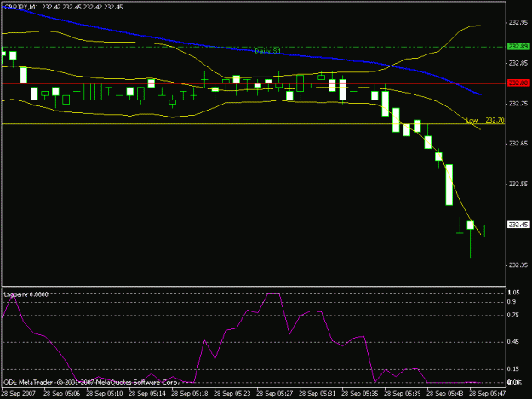Click the 28 Sep 05:10 time label
Image resolution: width=532 pixels, height=399 pixels.
point(105,394)
